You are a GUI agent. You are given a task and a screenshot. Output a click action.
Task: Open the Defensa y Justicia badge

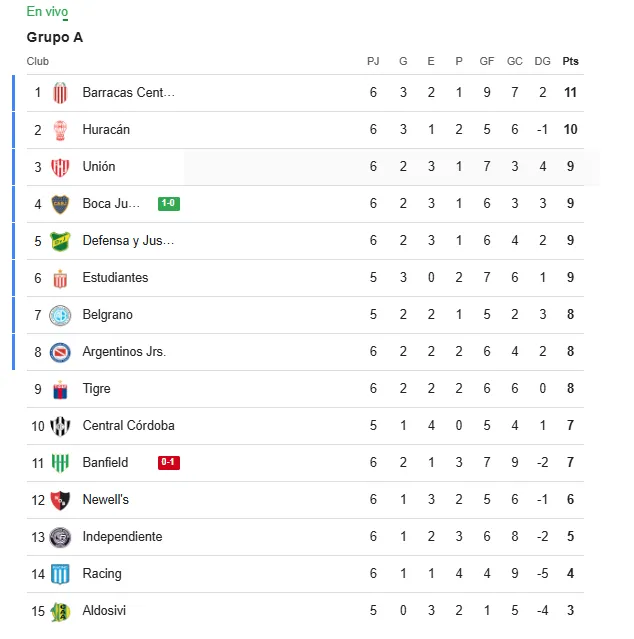pyautogui.click(x=60, y=241)
